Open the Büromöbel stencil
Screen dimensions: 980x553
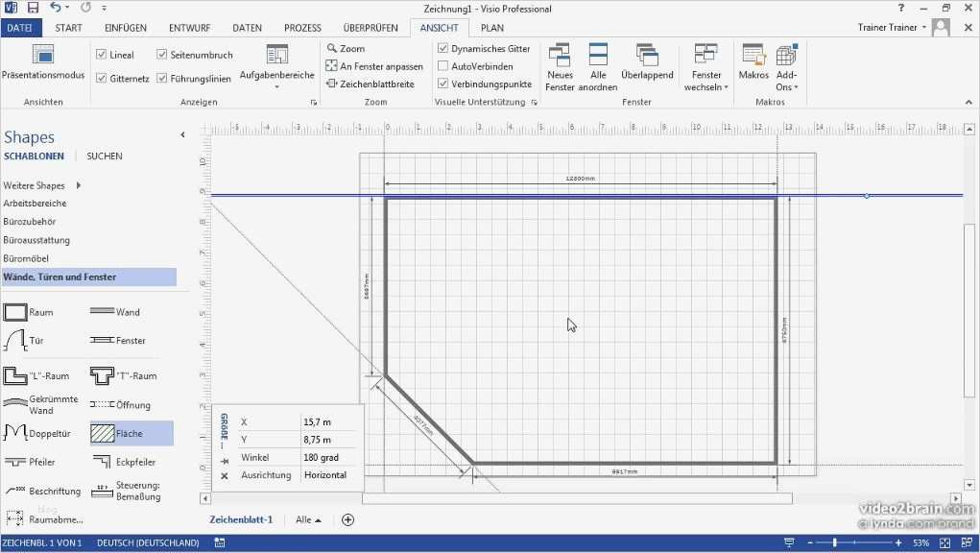pos(26,258)
